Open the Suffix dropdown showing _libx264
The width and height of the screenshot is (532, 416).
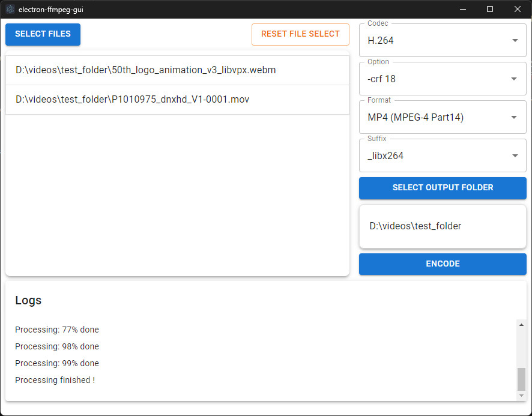click(x=443, y=155)
